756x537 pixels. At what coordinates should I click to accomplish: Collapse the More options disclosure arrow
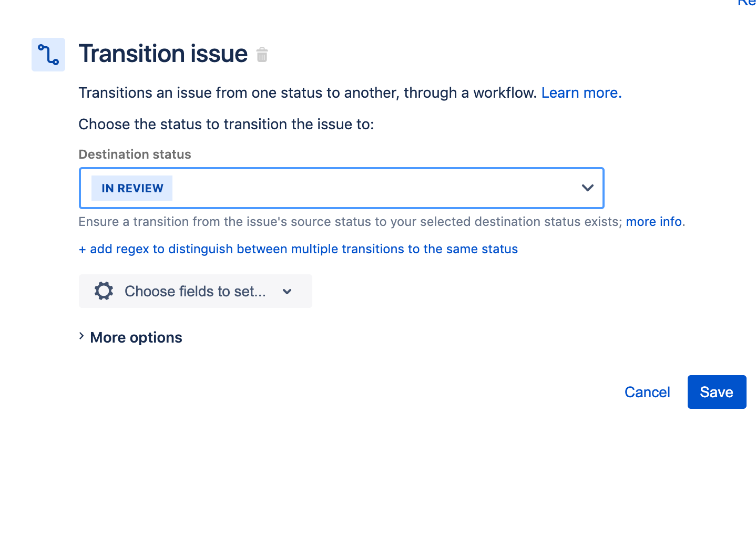[81, 336]
